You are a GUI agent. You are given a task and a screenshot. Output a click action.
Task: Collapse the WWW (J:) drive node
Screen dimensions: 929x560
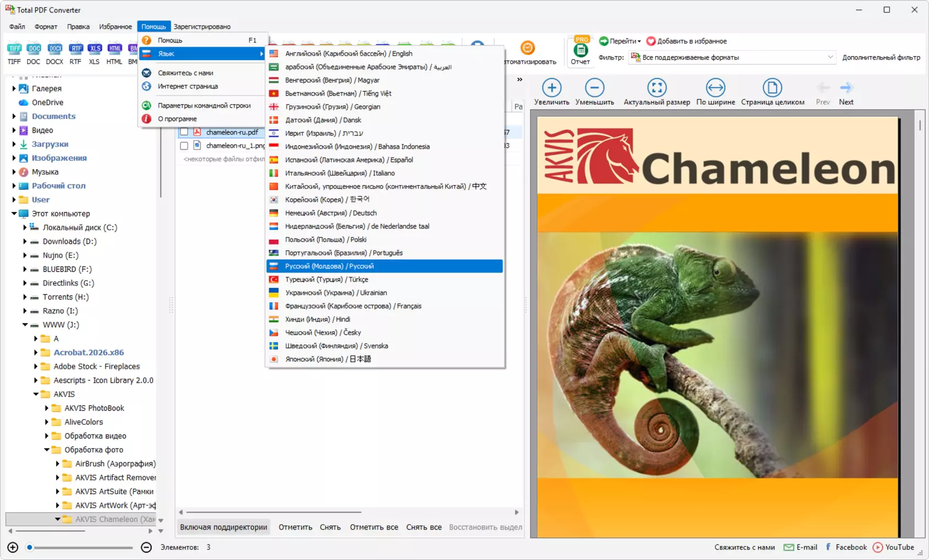pyautogui.click(x=25, y=324)
